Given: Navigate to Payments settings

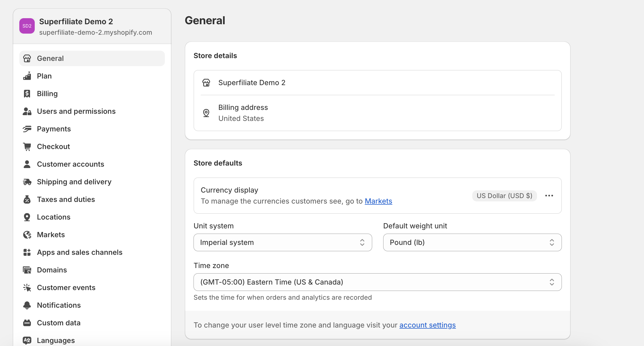Looking at the screenshot, I should click(92, 129).
